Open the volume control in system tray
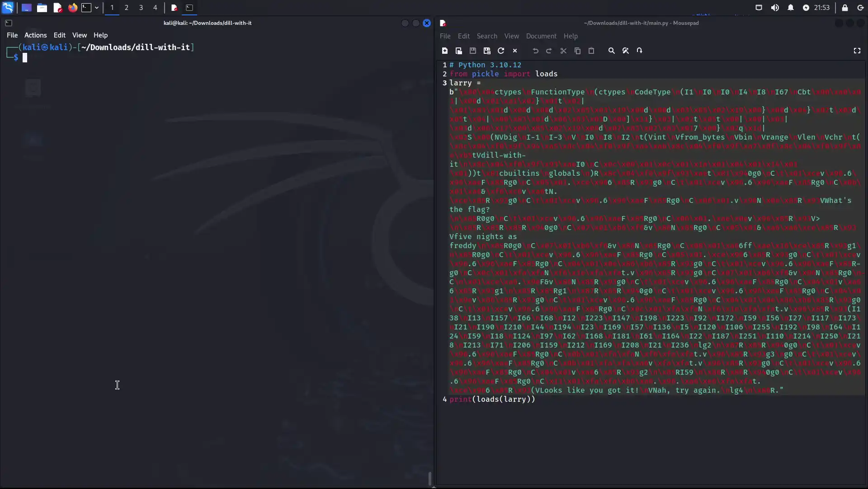868x489 pixels. coord(775,8)
